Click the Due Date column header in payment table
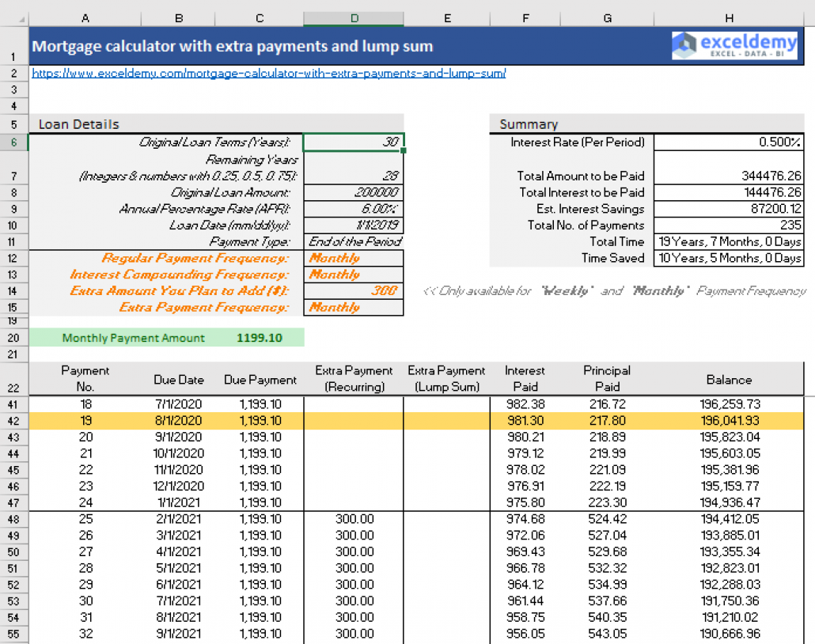 (178, 379)
